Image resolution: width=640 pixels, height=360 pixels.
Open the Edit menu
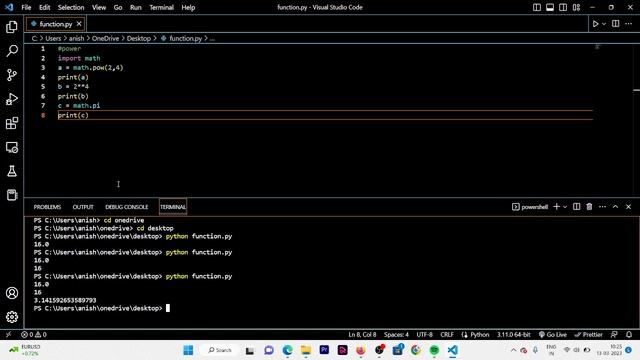click(44, 7)
